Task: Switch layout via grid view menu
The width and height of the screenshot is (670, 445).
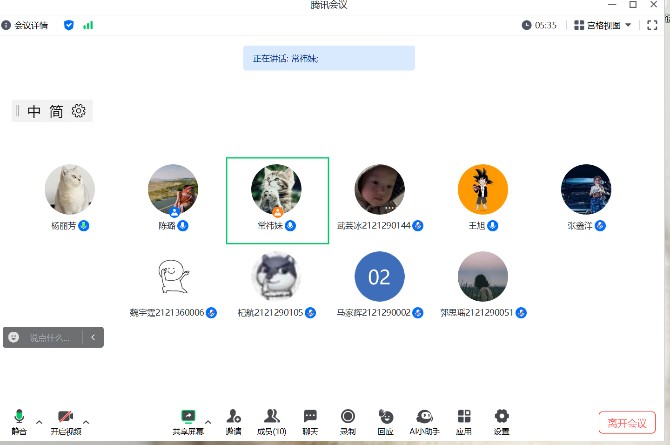Action: coord(603,25)
